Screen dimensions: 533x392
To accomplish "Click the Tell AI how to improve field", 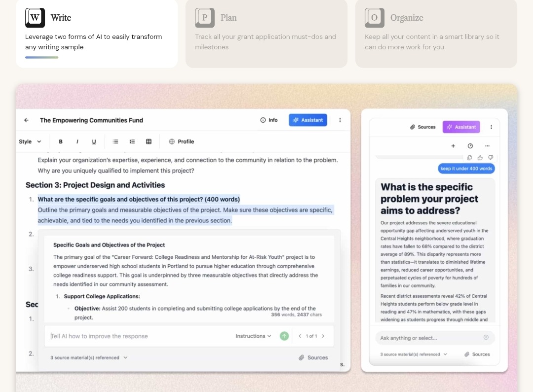I will (x=138, y=336).
